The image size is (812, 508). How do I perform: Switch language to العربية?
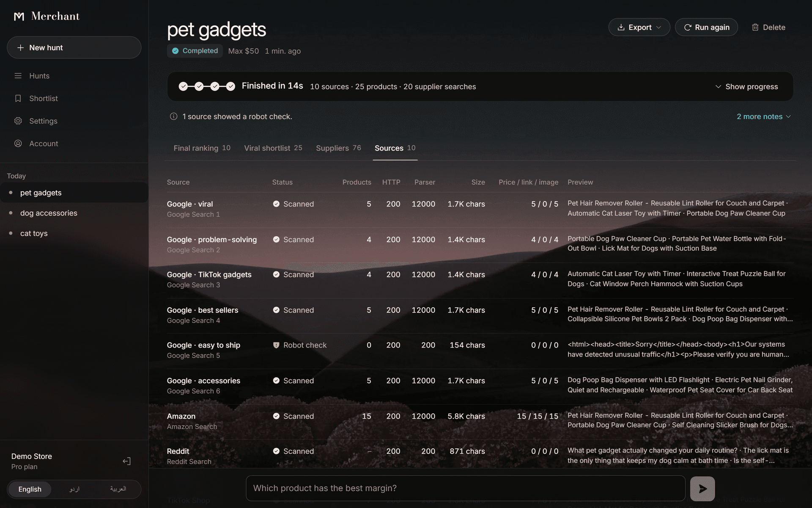[x=118, y=489]
